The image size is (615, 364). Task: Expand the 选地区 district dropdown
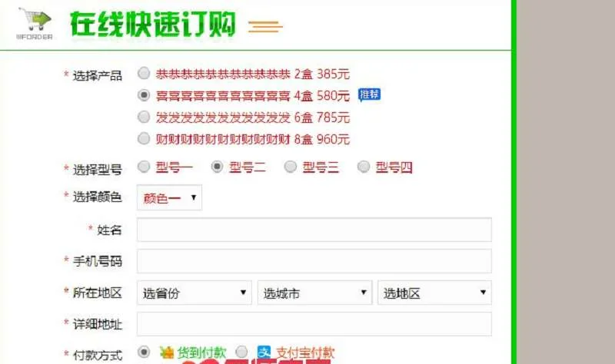click(x=434, y=293)
